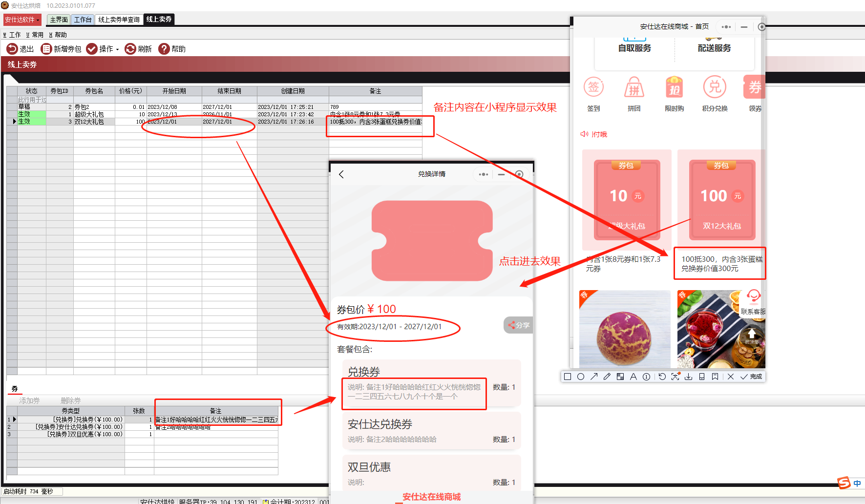Viewport: 865px width, 504px height.
Task: Click the 退出 exit toolbar icon
Action: tap(12, 49)
